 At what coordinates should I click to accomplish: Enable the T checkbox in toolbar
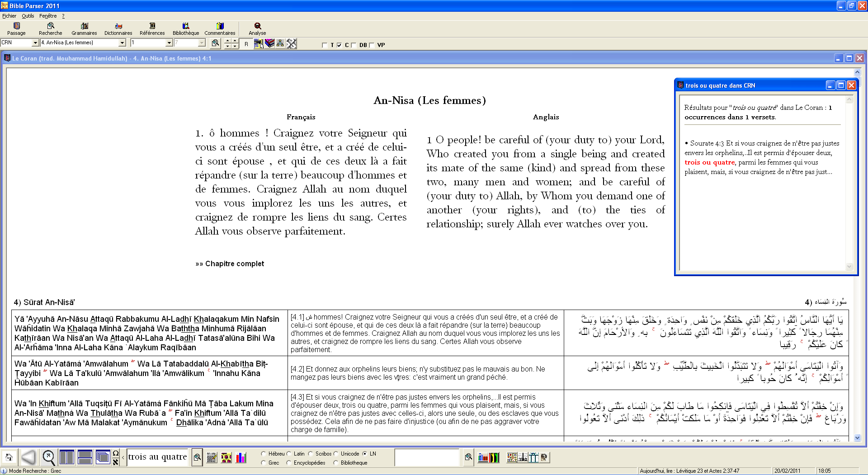(324, 45)
